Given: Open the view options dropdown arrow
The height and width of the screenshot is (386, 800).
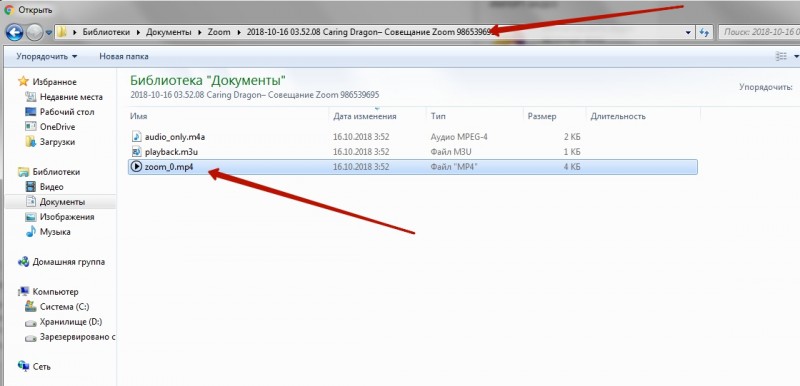Looking at the screenshot, I should pos(796,56).
